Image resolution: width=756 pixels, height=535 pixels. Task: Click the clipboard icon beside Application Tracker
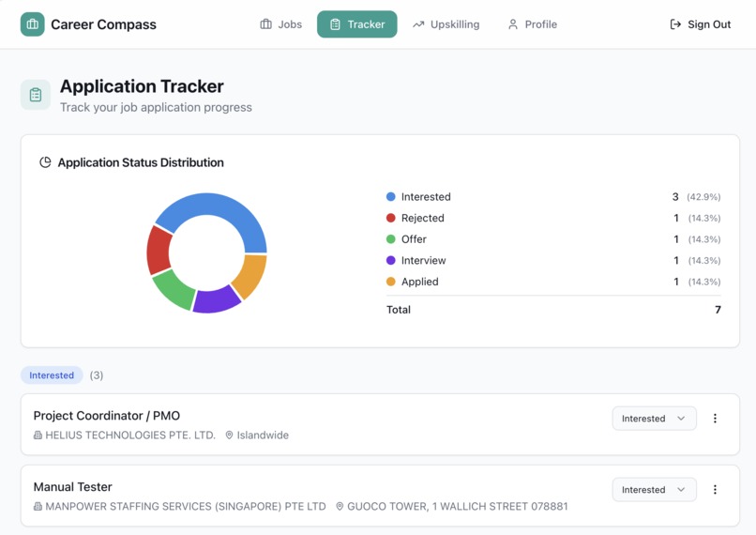[36, 95]
